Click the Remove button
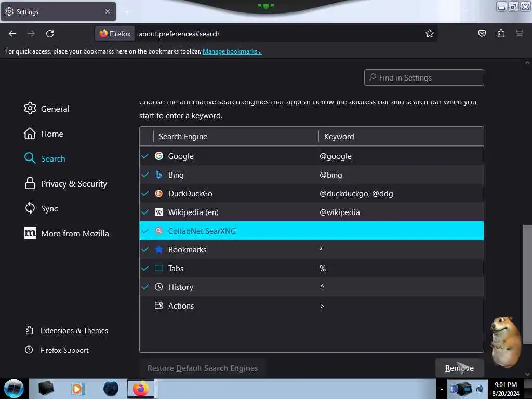 pyautogui.click(x=459, y=368)
